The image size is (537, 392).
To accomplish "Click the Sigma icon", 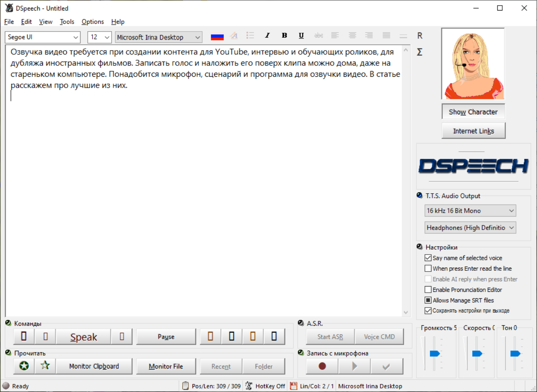I will click(420, 52).
